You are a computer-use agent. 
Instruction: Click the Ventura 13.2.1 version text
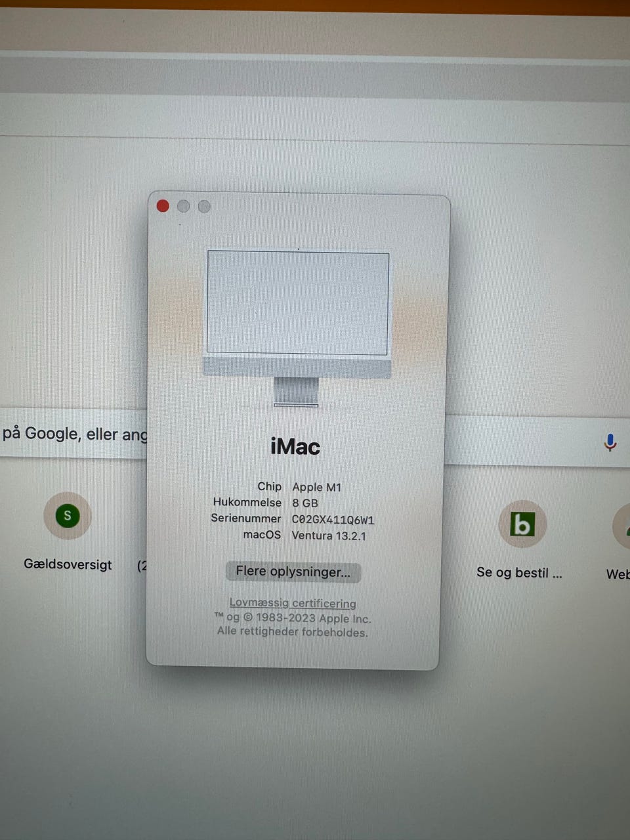coord(329,535)
